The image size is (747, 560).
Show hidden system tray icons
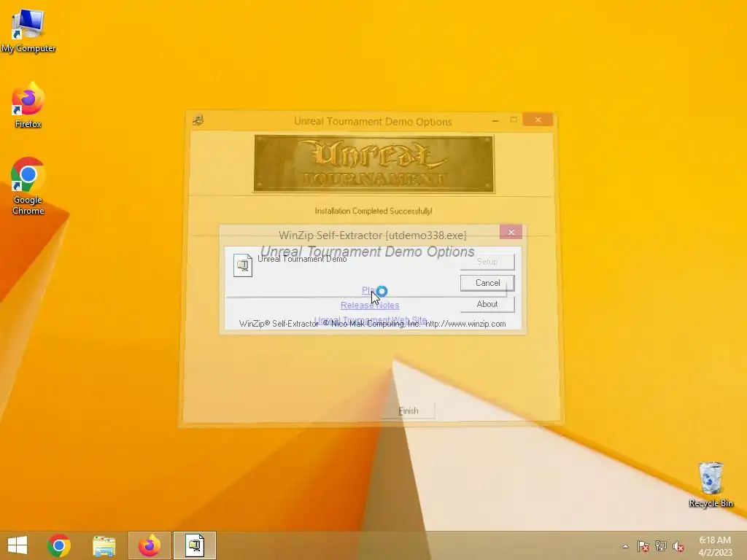pyautogui.click(x=625, y=546)
